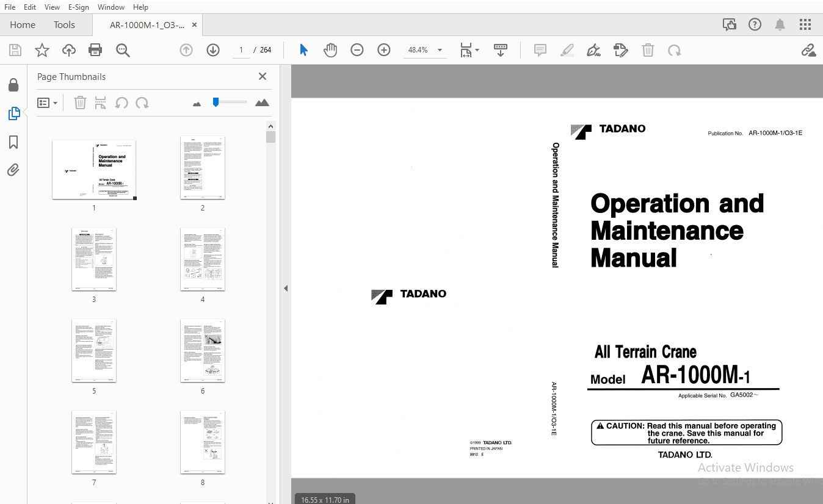Toggle the Page Thumbnails sidebar icon
This screenshot has width=823, height=504.
point(13,113)
